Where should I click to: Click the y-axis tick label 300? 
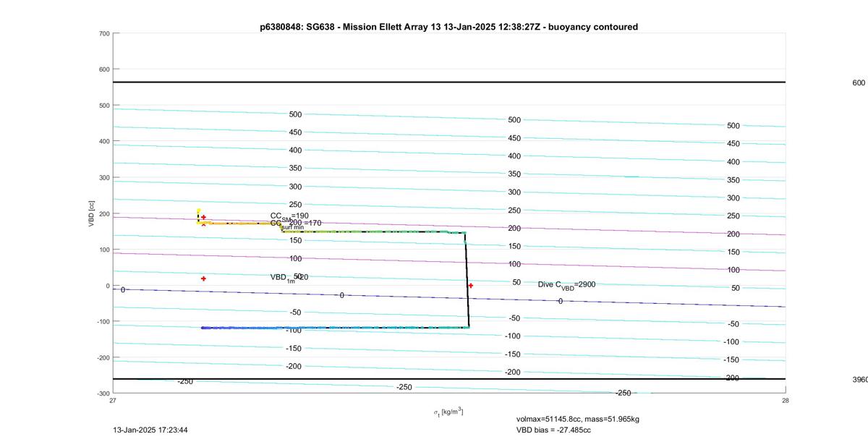pyautogui.click(x=104, y=178)
